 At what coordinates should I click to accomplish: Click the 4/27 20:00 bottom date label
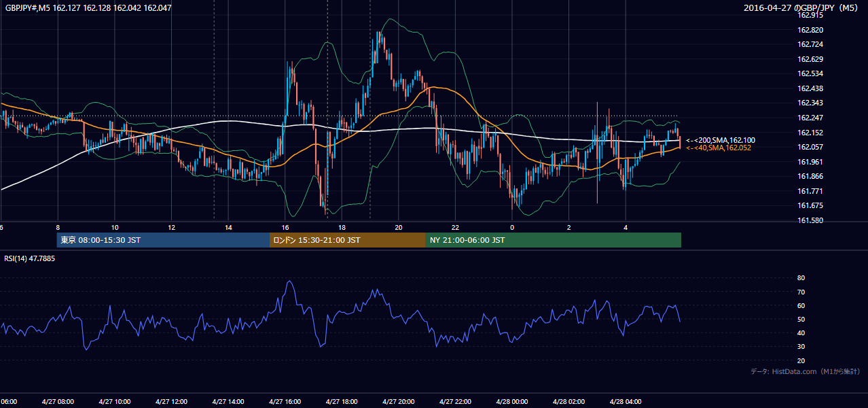pos(399,402)
